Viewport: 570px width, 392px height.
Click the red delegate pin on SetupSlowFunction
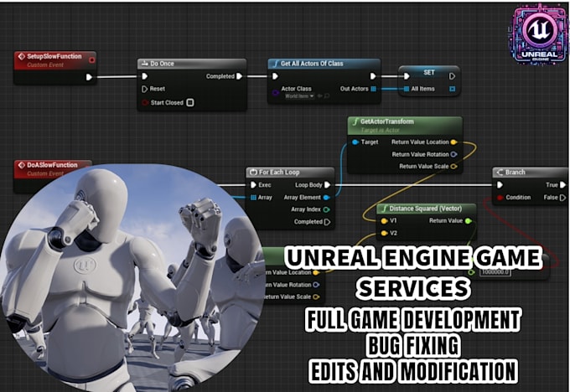pos(92,59)
